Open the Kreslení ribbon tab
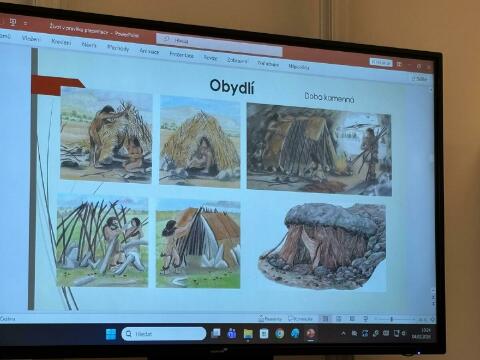 pyautogui.click(x=61, y=42)
